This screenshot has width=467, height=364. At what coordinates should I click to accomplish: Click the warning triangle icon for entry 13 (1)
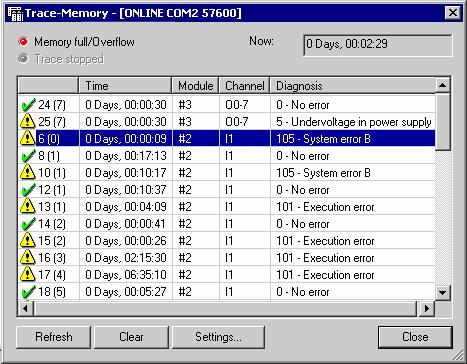click(x=28, y=206)
